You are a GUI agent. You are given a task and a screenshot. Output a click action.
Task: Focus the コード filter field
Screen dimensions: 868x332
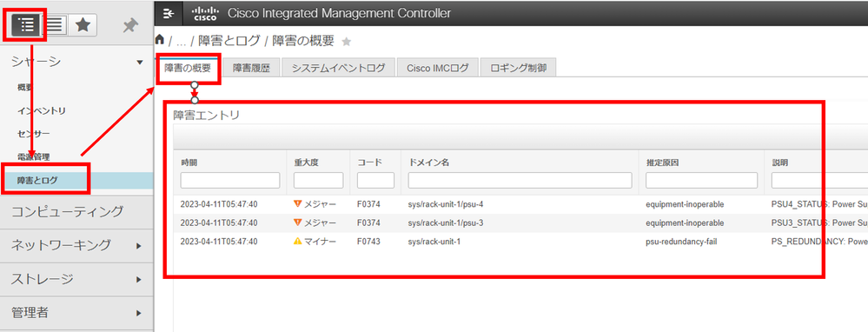point(375,181)
